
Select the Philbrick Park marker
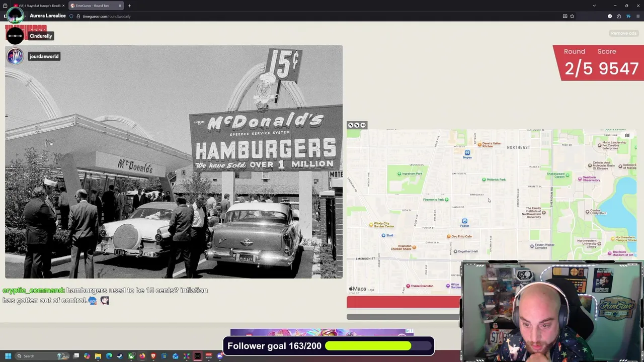484,179
